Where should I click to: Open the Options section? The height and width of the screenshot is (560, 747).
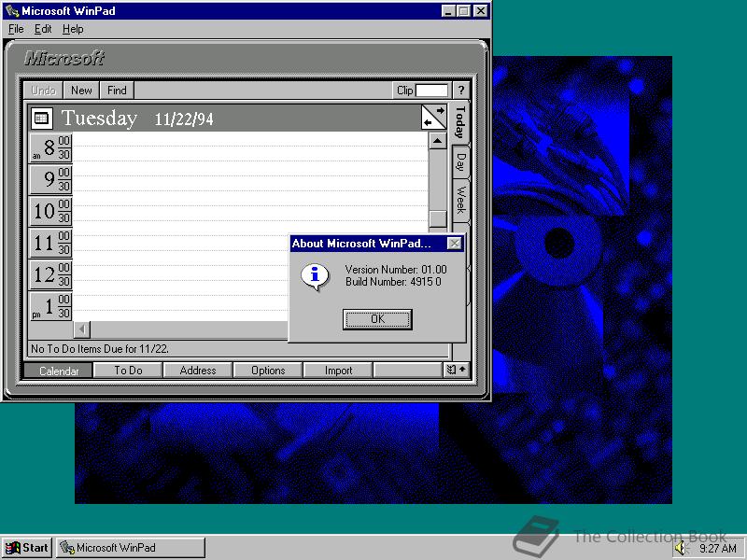[268, 371]
